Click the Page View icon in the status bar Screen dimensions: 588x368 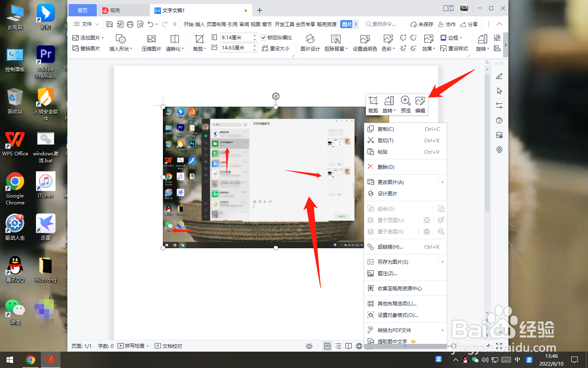(327, 346)
